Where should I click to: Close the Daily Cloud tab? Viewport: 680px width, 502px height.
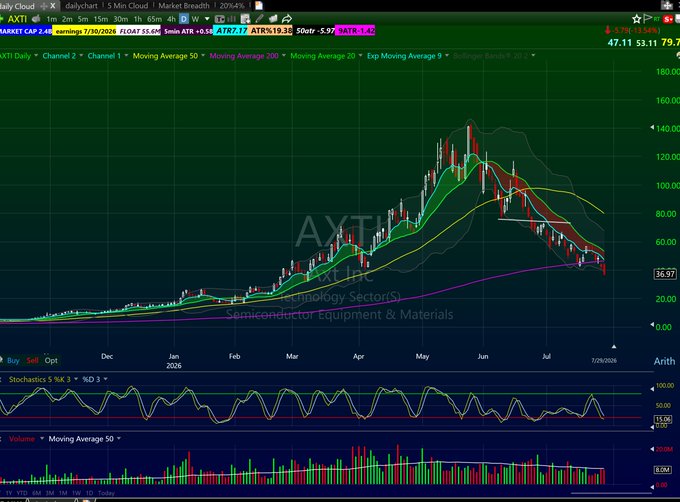pos(52,6)
